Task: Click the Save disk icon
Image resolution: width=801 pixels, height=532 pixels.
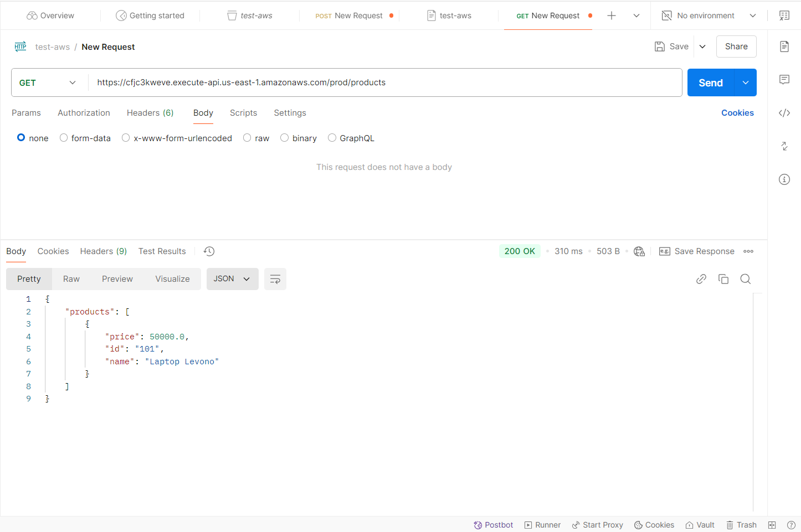Action: pos(660,47)
